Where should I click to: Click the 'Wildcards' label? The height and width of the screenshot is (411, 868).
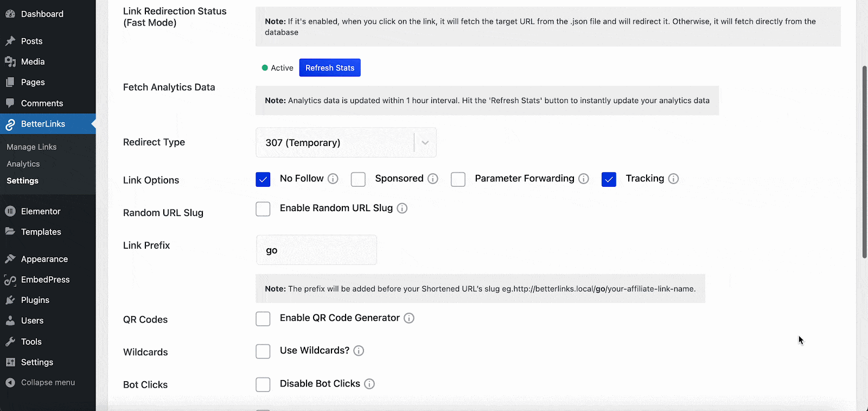click(145, 352)
